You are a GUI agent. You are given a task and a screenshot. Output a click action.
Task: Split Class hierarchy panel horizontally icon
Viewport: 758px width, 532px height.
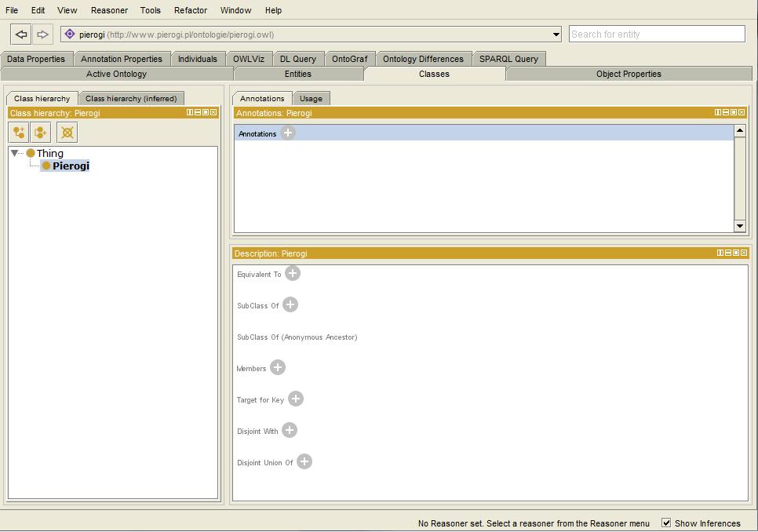[190, 112]
